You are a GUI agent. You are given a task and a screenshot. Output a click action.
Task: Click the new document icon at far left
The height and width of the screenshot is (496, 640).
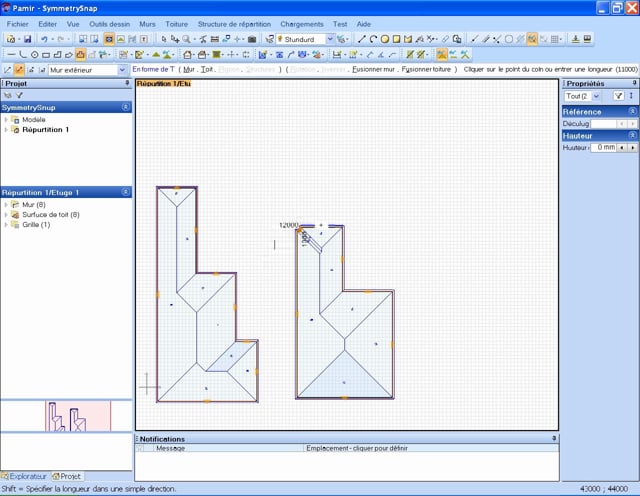point(11,39)
